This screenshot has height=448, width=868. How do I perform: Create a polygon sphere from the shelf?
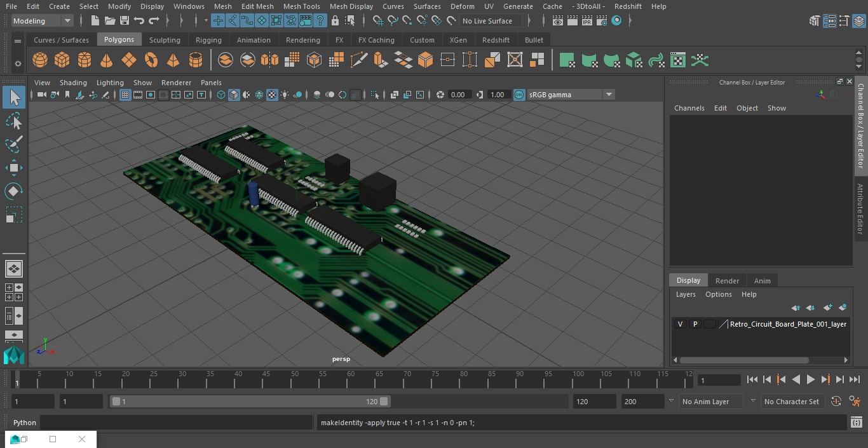point(40,60)
